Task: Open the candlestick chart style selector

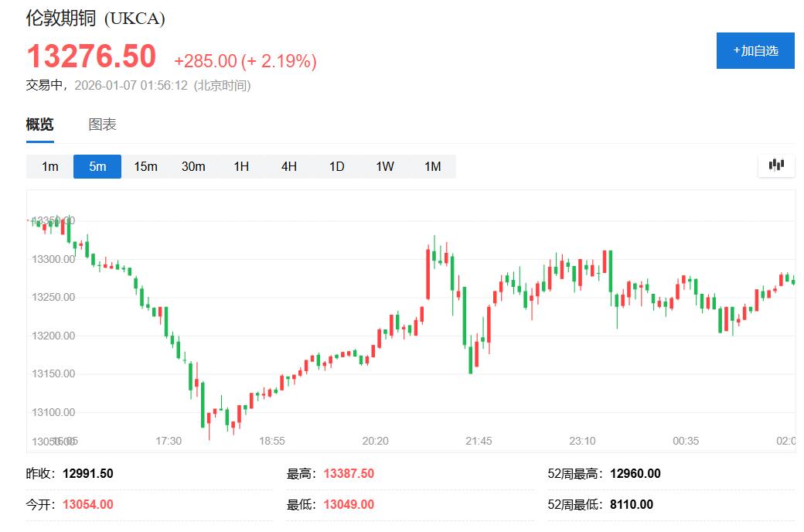Action: click(x=776, y=165)
